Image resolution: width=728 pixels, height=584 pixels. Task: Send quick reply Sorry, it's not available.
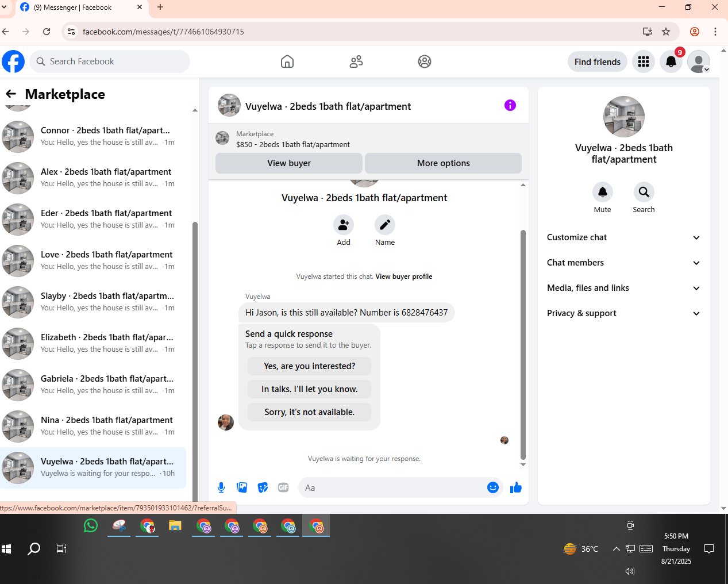[309, 412]
